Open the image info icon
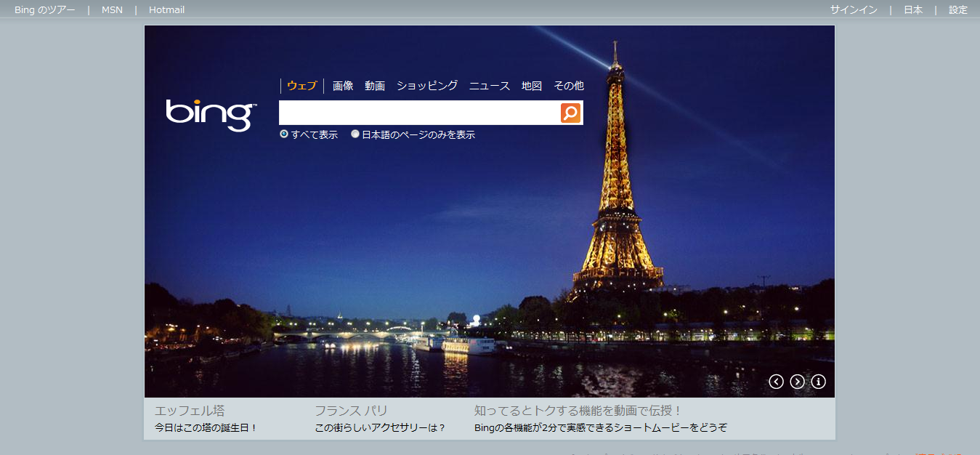The width and height of the screenshot is (980, 455). point(818,382)
